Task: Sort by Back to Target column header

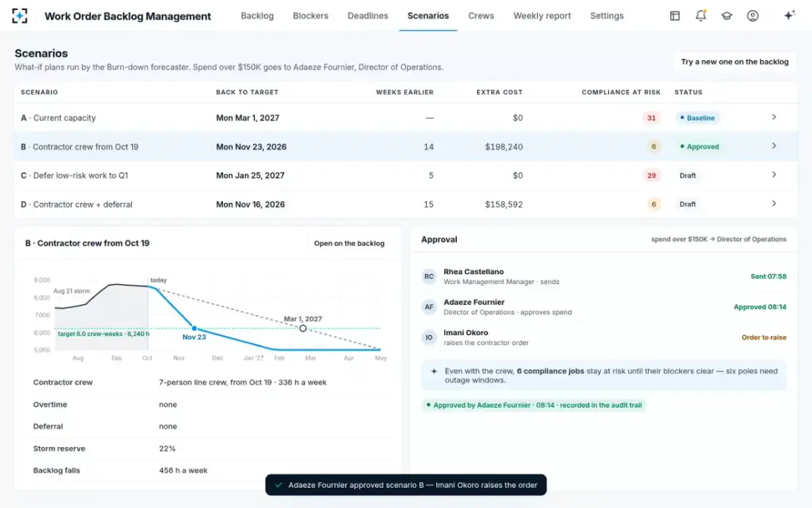Action: 247,92
